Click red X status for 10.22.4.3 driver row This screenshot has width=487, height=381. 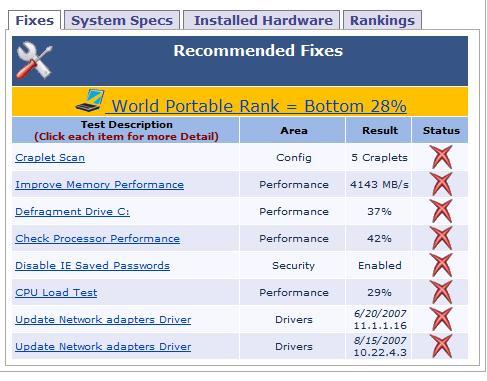[x=441, y=346]
